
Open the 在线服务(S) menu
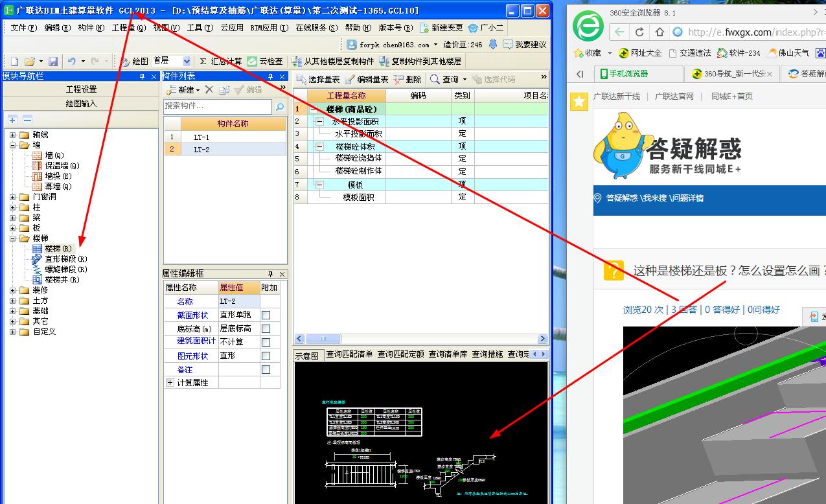[317, 28]
